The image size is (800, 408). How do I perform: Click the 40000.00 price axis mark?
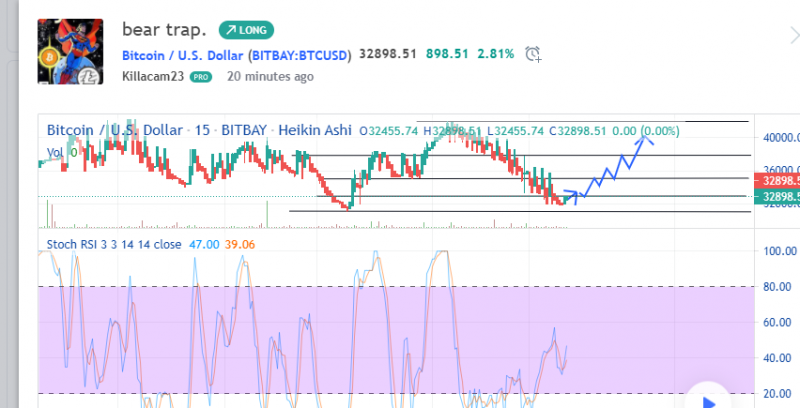point(778,138)
